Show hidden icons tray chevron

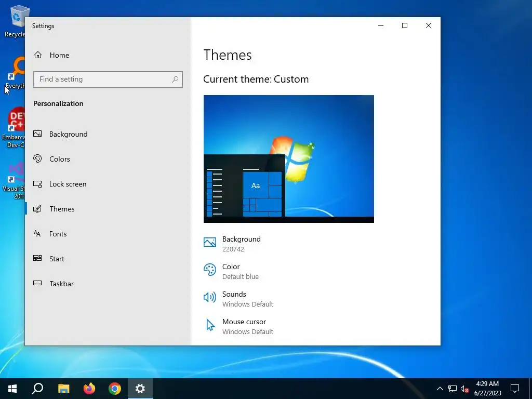[x=440, y=389]
